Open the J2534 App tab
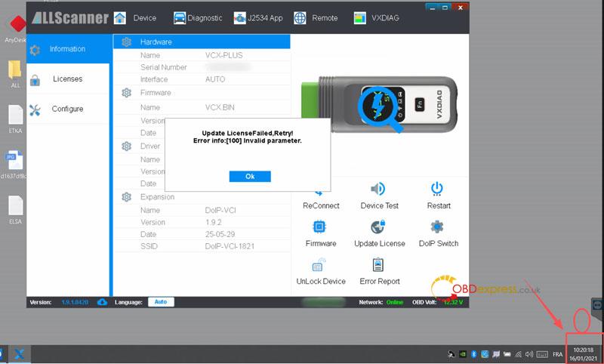This screenshot has height=364, width=604. pos(258,18)
